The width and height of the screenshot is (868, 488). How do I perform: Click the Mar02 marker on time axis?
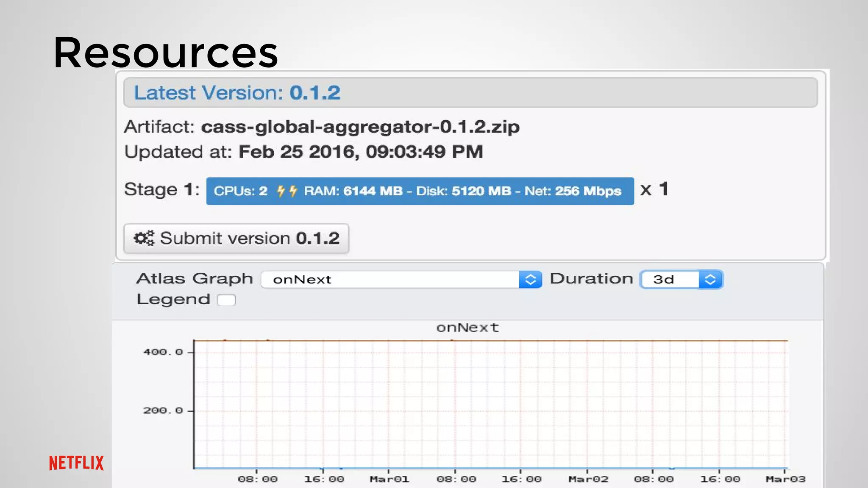pos(588,479)
